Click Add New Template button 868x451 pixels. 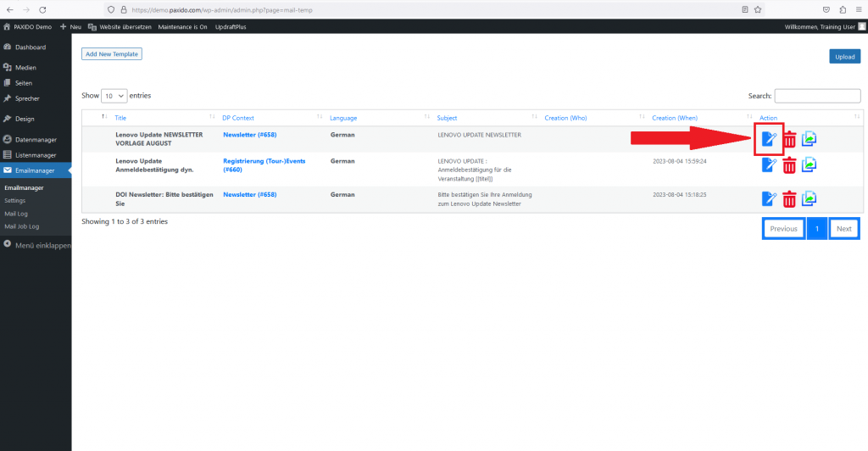112,54
